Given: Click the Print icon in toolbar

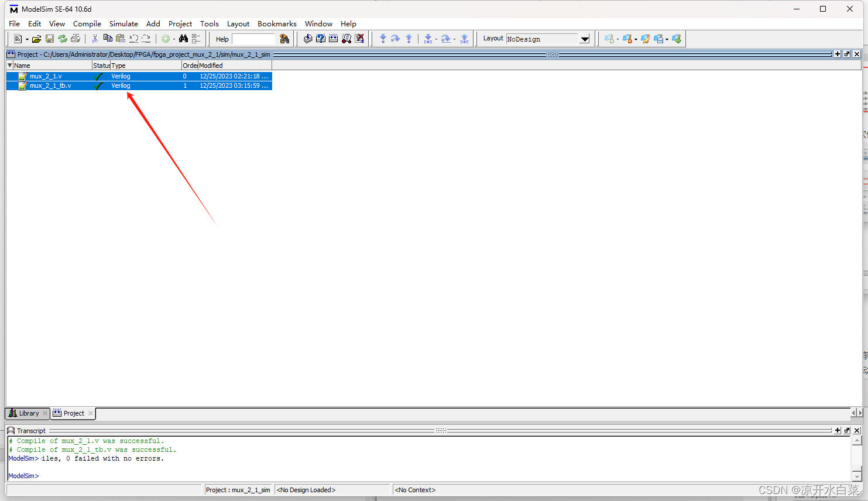Looking at the screenshot, I should pyautogui.click(x=76, y=39).
